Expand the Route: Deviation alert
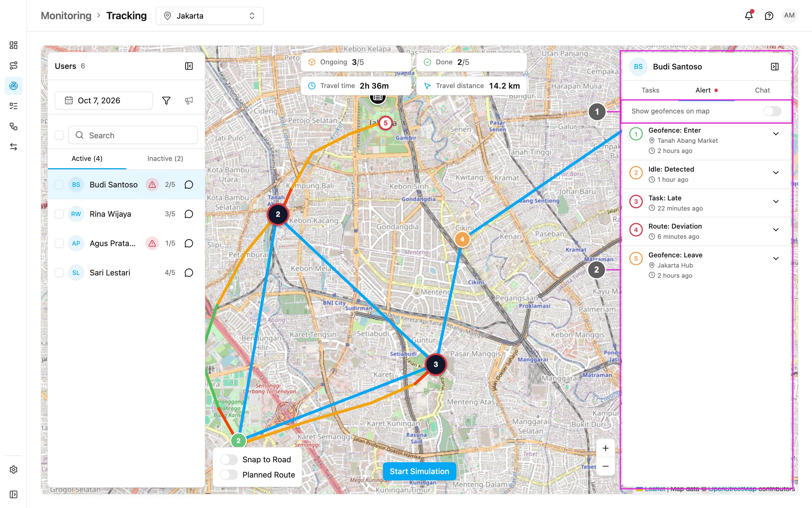Screen dimensions: 812x508 [776, 230]
